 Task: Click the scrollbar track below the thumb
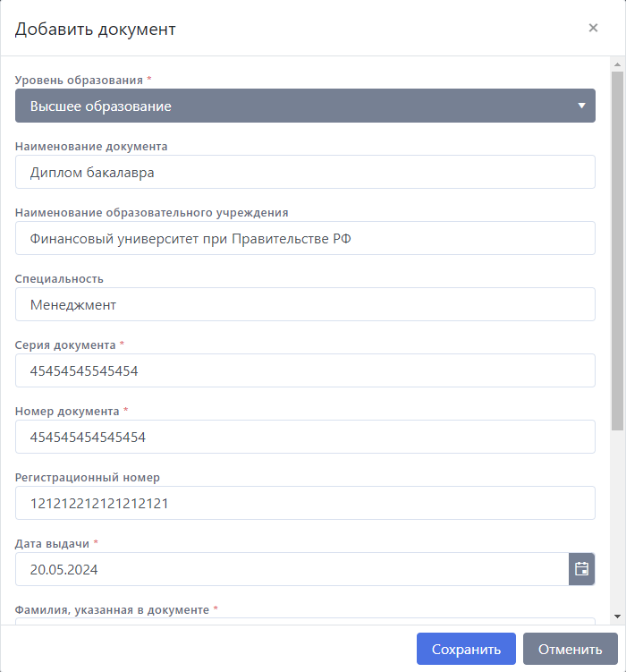tap(617, 519)
